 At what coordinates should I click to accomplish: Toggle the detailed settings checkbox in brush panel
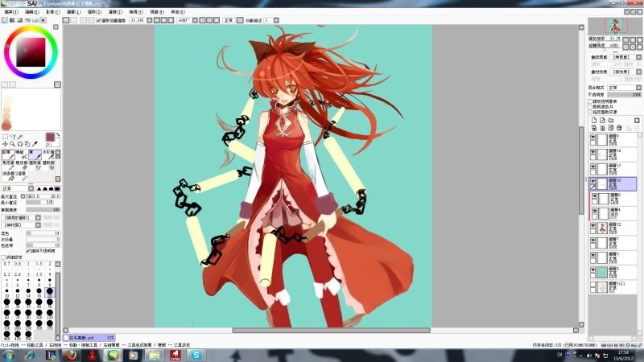4,257
